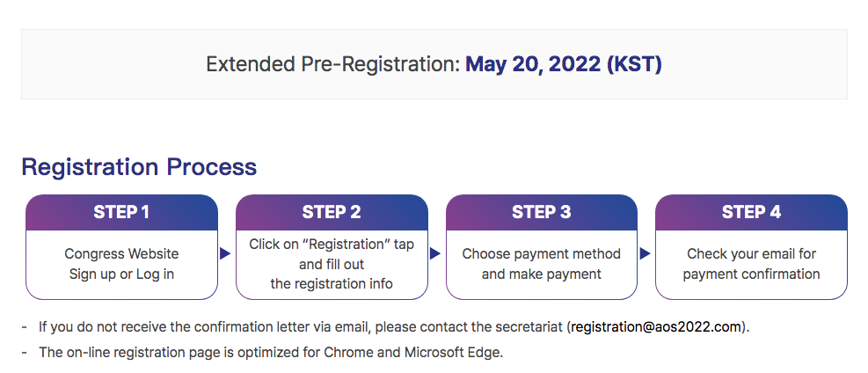This screenshot has height=373, width=868.
Task: Click the arrow between Step 1 and Step 2
Action: [x=225, y=253]
